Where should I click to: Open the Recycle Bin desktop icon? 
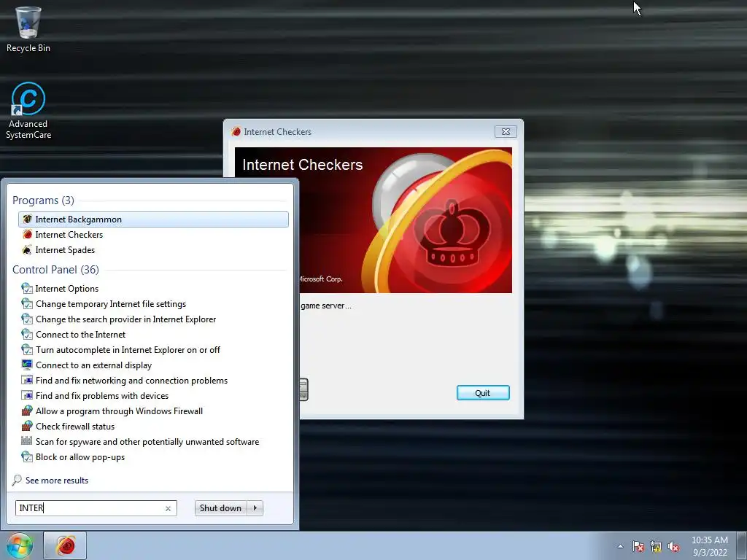click(x=28, y=29)
